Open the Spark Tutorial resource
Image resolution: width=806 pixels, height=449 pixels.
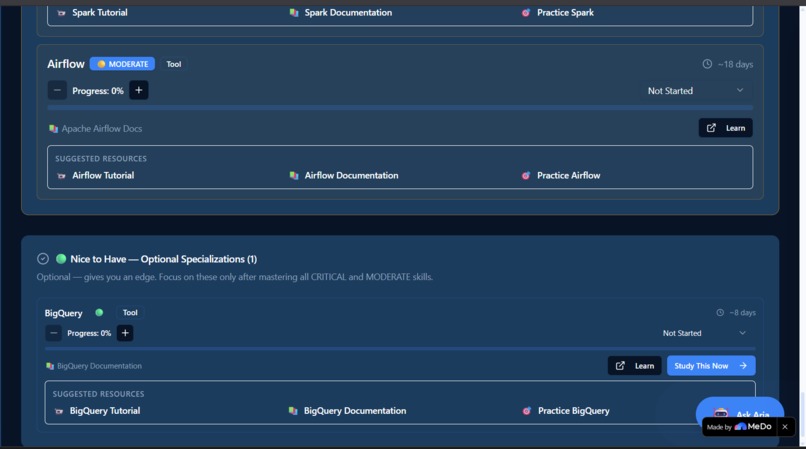(100, 12)
